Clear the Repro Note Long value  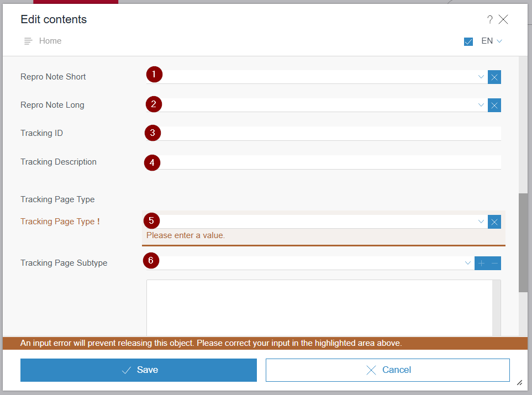coord(494,105)
